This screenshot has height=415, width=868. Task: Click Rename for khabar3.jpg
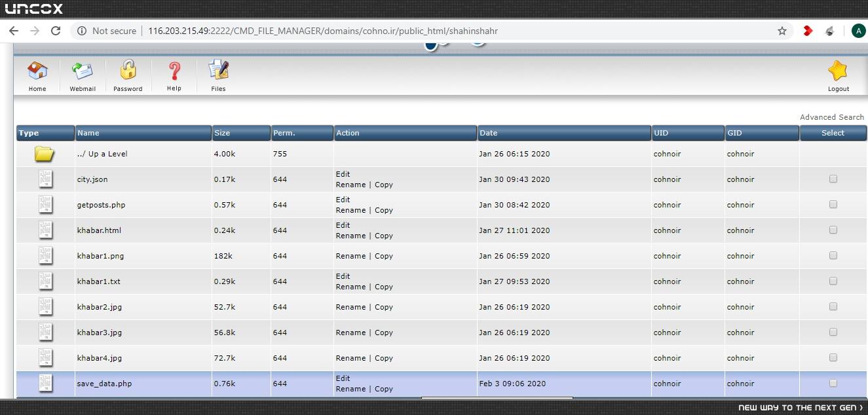pos(350,333)
